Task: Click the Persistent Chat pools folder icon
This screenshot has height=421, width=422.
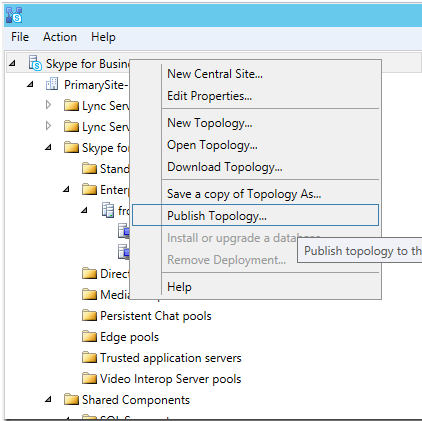Action: pos(89,315)
